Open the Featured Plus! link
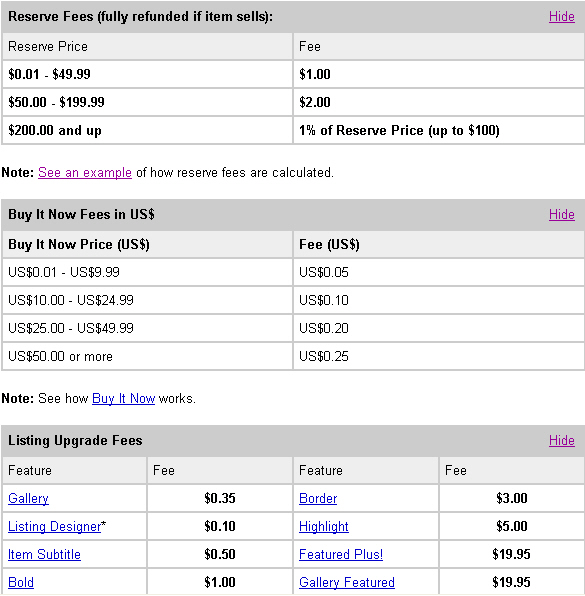Viewport: 585px width, 596px height. pyautogui.click(x=341, y=555)
